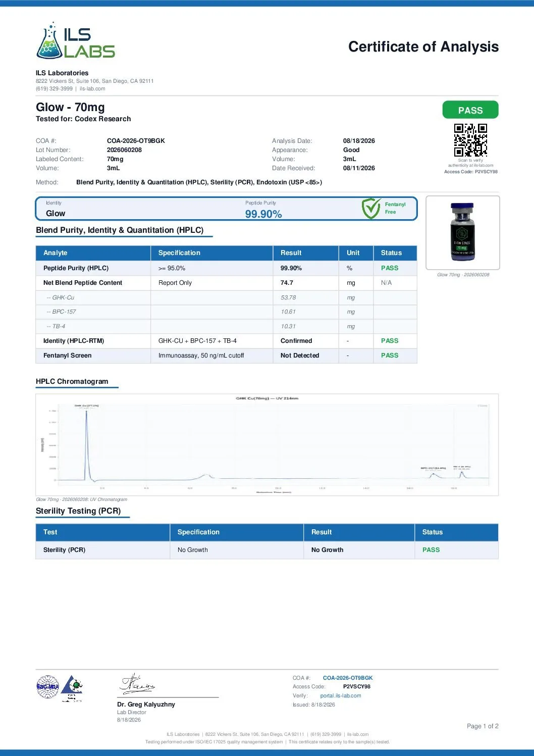Screen dimensions: 534x756
Task: Click the 99.90% peptide purity value
Action: point(263,214)
